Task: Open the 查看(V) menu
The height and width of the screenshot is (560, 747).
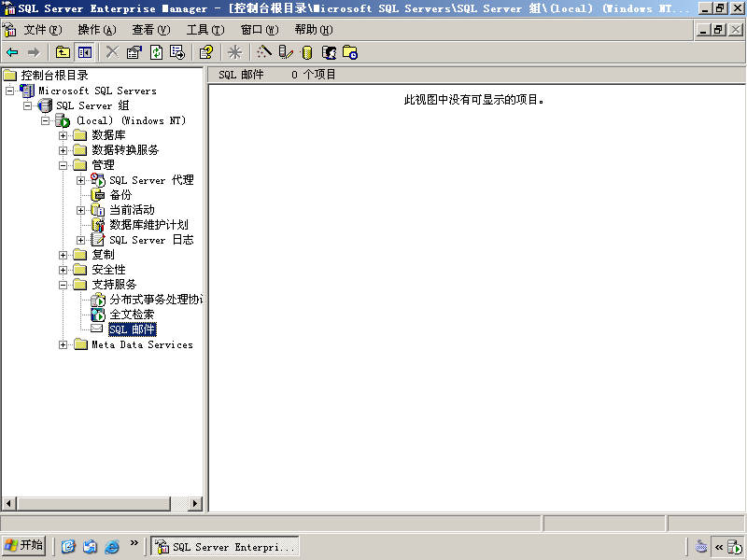Action: pyautogui.click(x=151, y=30)
